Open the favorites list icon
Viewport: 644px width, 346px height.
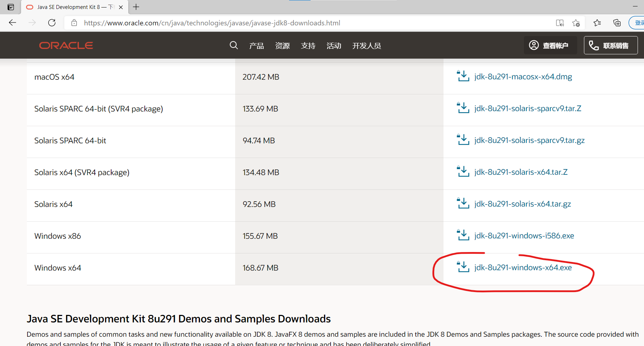coord(597,23)
